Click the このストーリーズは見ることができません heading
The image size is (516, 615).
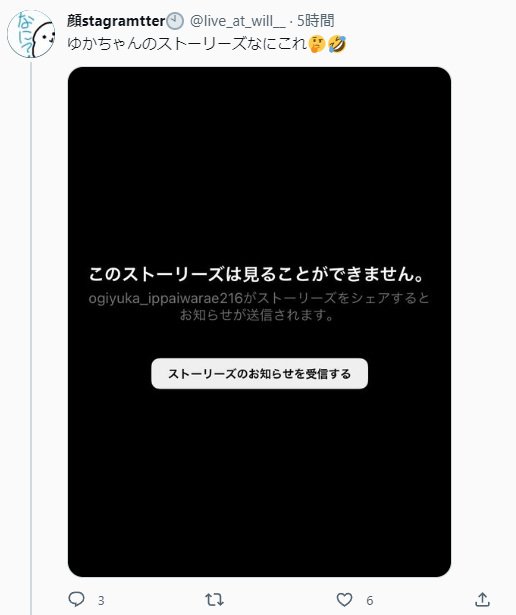(256, 274)
